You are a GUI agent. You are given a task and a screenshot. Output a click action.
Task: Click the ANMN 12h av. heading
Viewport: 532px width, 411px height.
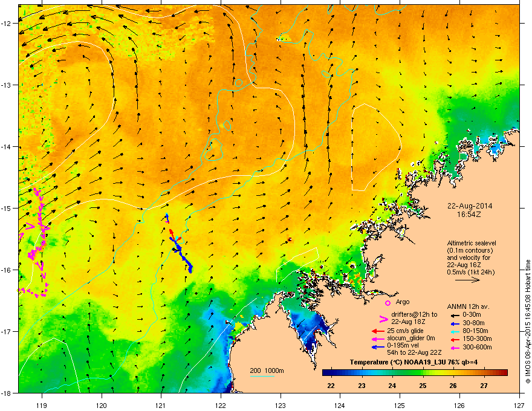coord(468,307)
